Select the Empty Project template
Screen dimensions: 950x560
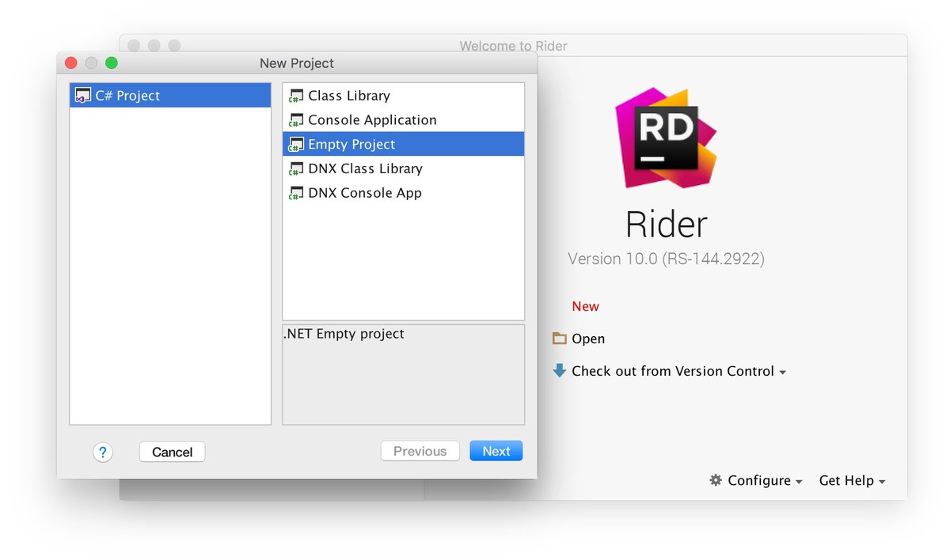[x=403, y=144]
